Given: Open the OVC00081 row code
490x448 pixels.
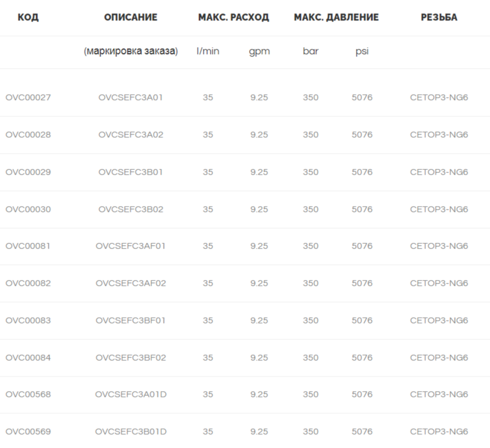Looking at the screenshot, I should pos(28,246).
